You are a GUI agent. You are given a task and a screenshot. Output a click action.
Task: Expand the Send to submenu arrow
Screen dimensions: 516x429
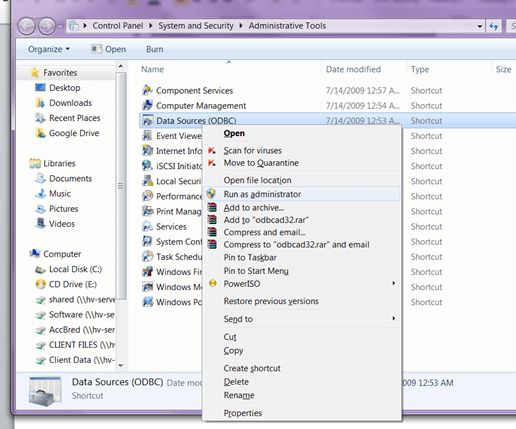(x=394, y=319)
